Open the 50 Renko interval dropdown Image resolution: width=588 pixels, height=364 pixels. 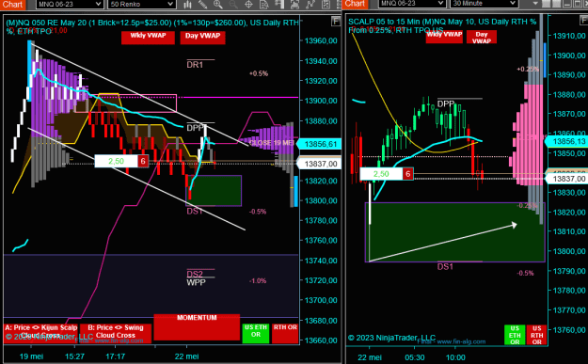pos(142,4)
